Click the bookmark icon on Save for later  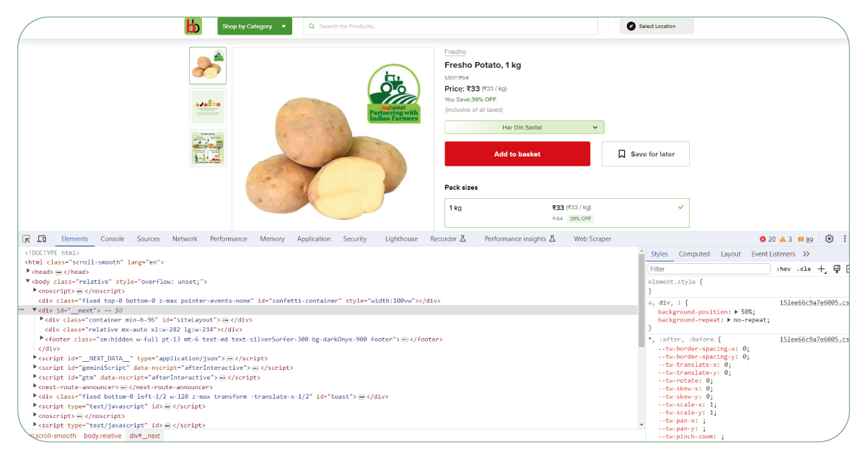coord(621,154)
